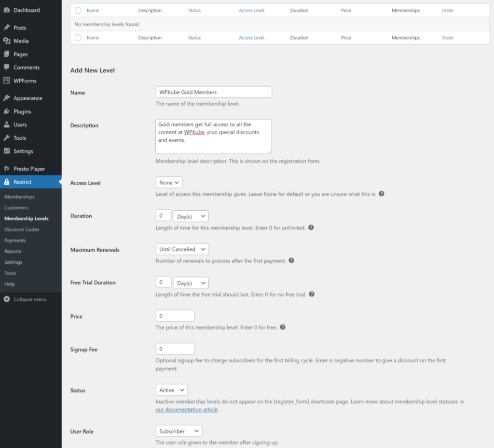The image size is (494, 448).
Task: Sort by Status in table footer
Action: pos(194,38)
